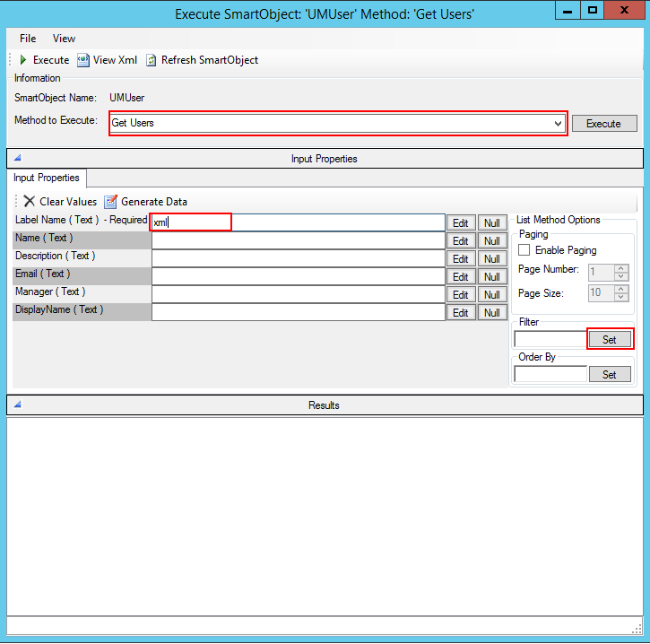The height and width of the screenshot is (644, 650).
Task: Click the Set button under Filter
Action: coord(610,339)
